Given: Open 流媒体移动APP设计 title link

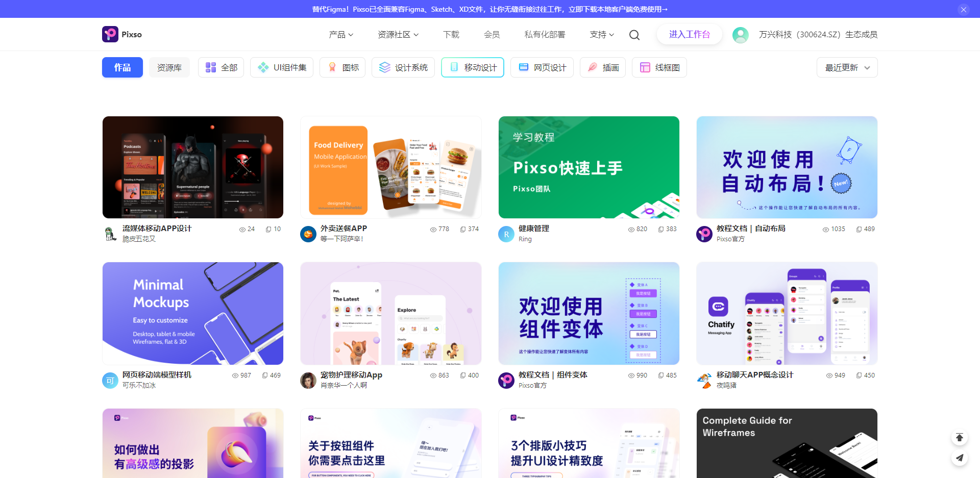Looking at the screenshot, I should 157,229.
